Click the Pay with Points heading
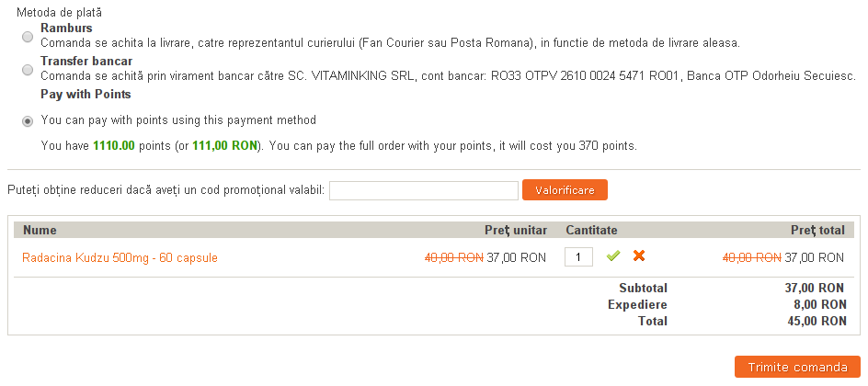The width and height of the screenshot is (868, 386). (86, 94)
